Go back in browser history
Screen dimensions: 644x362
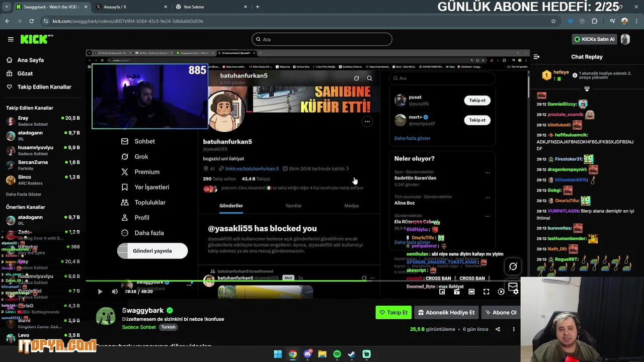(7, 21)
